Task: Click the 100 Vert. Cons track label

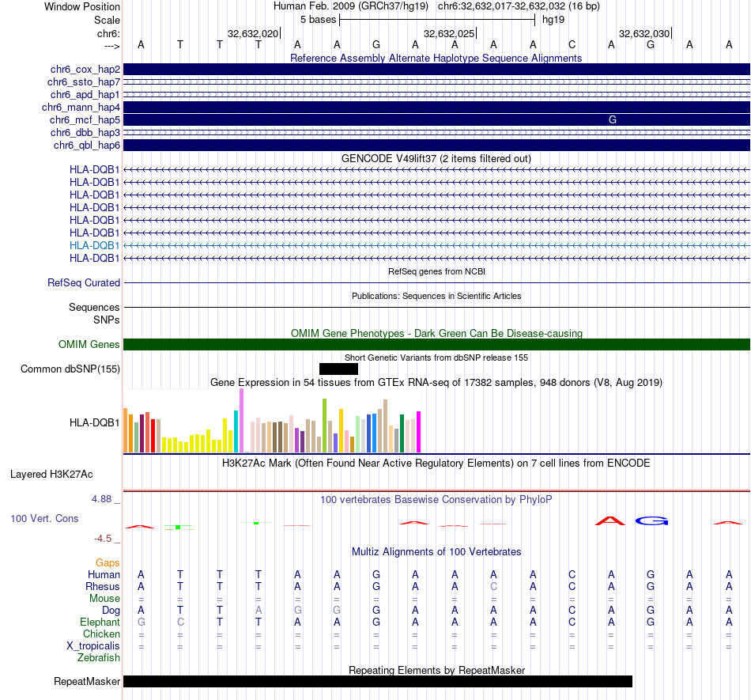Action: (44, 518)
